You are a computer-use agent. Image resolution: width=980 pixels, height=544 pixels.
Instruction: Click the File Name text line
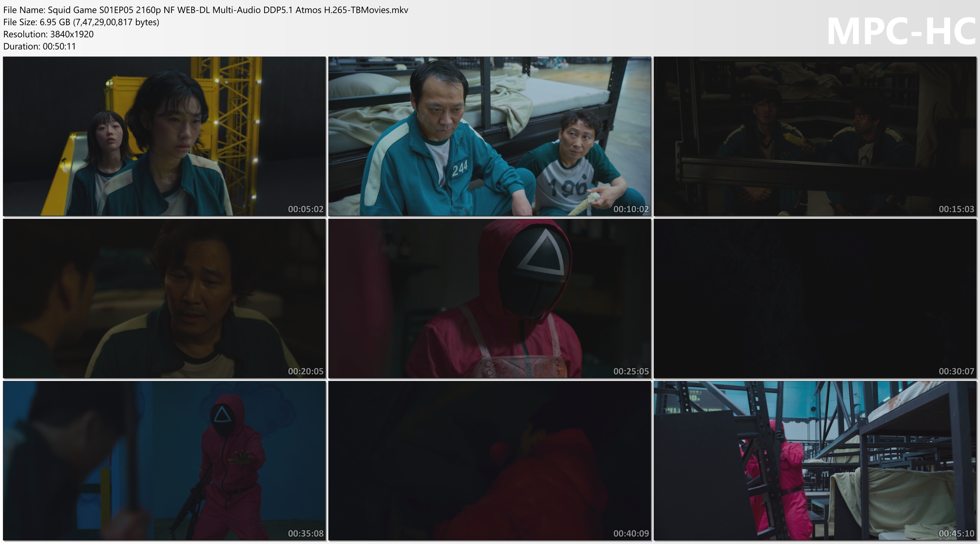click(x=206, y=10)
